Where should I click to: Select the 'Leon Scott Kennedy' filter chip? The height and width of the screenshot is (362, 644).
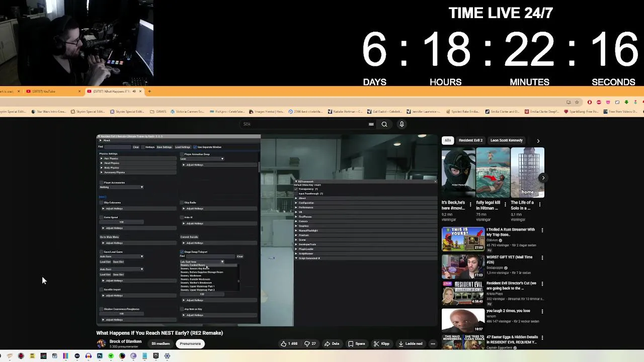click(507, 141)
